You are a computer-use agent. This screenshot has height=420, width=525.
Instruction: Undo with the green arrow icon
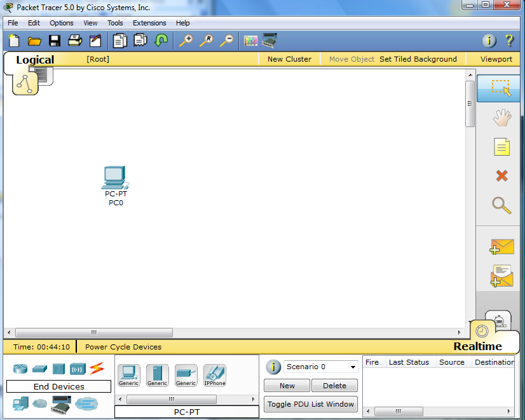[161, 40]
